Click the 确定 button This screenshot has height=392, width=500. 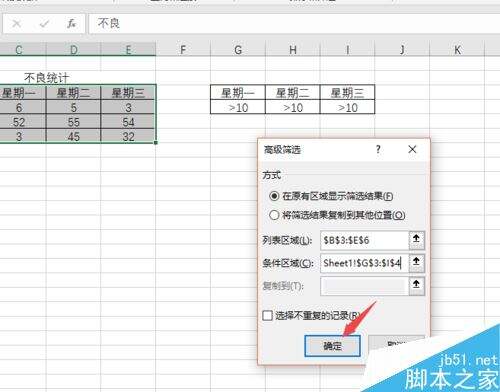click(x=332, y=346)
